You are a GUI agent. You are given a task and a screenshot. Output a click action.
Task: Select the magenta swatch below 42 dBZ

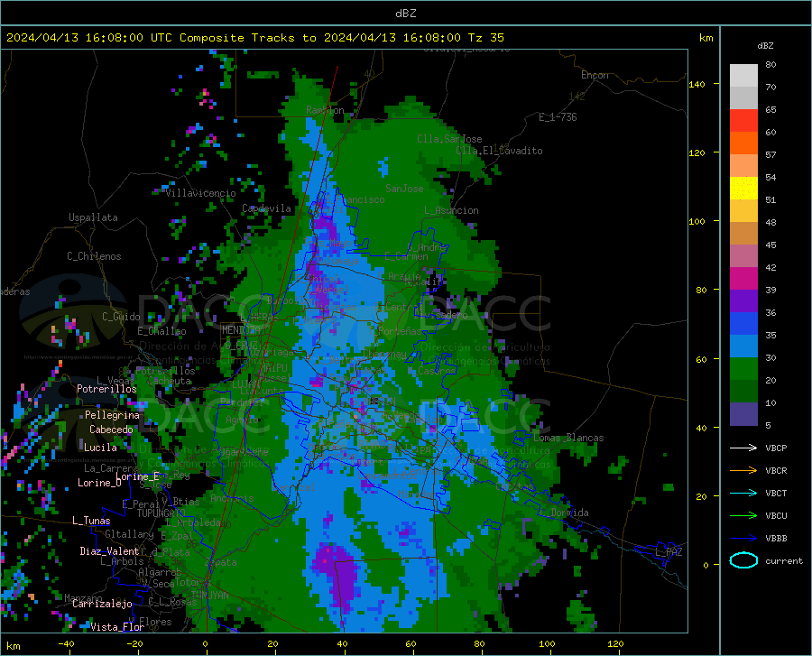pos(743,279)
